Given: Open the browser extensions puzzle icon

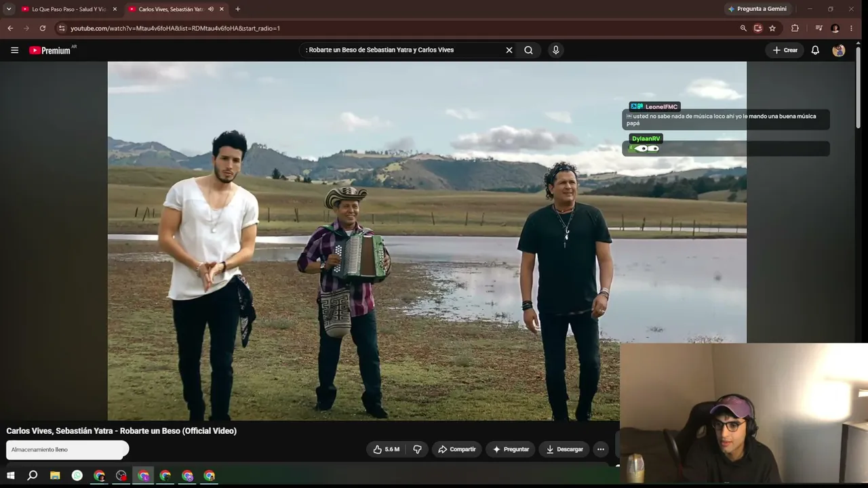Looking at the screenshot, I should tap(795, 28).
